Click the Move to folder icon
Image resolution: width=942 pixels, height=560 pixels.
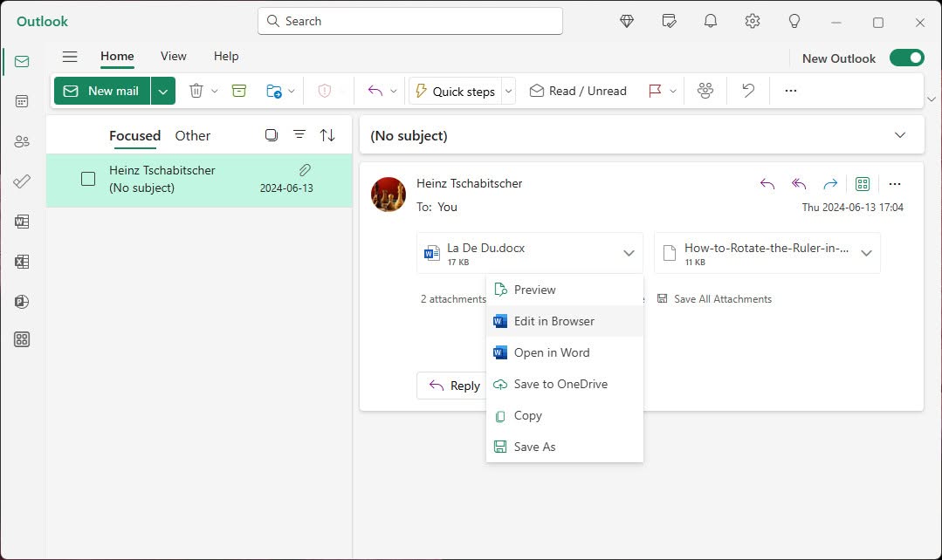(273, 91)
